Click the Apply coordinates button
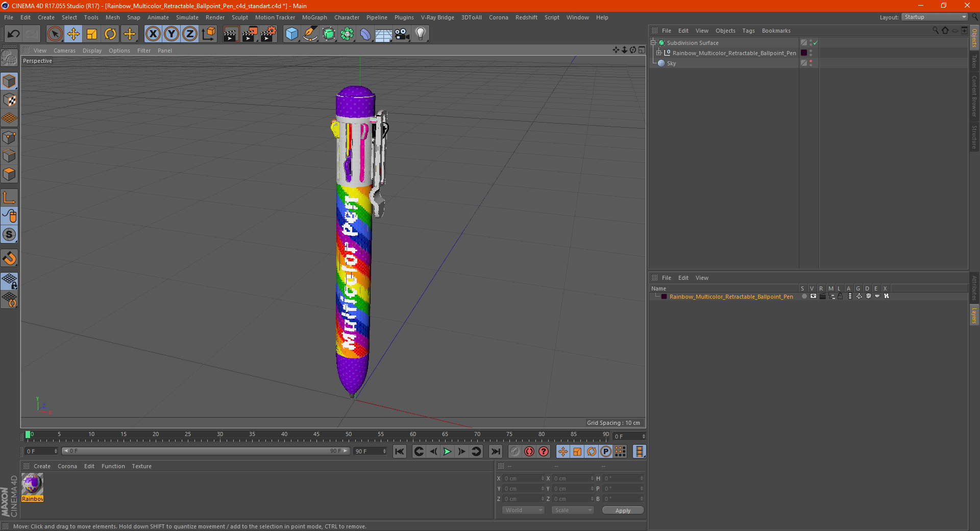This screenshot has height=531, width=980. 623,510
